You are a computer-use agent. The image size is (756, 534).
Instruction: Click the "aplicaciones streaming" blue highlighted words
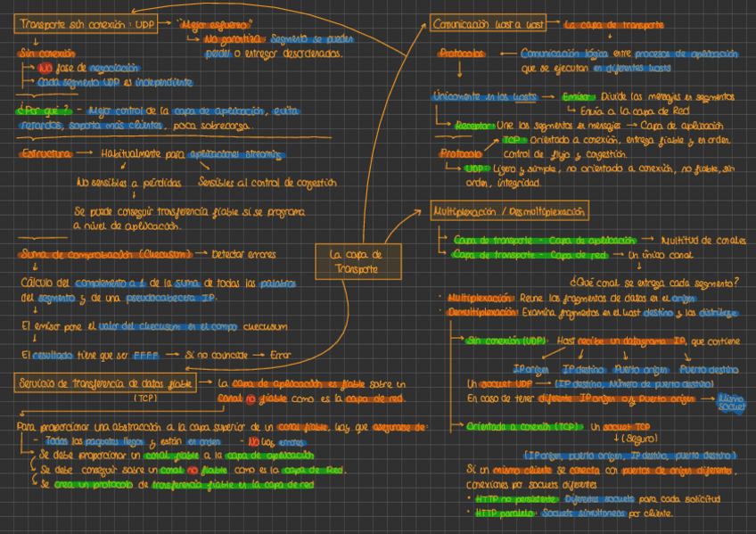235,155
